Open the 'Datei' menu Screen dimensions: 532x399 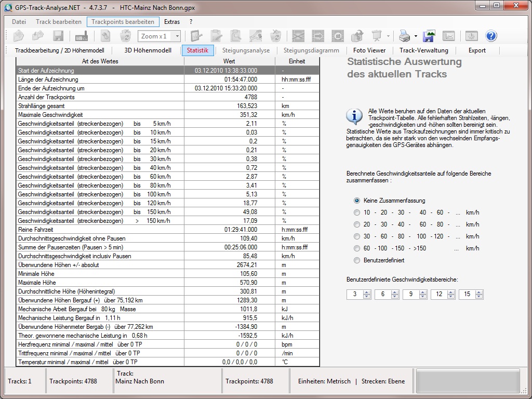(x=19, y=22)
